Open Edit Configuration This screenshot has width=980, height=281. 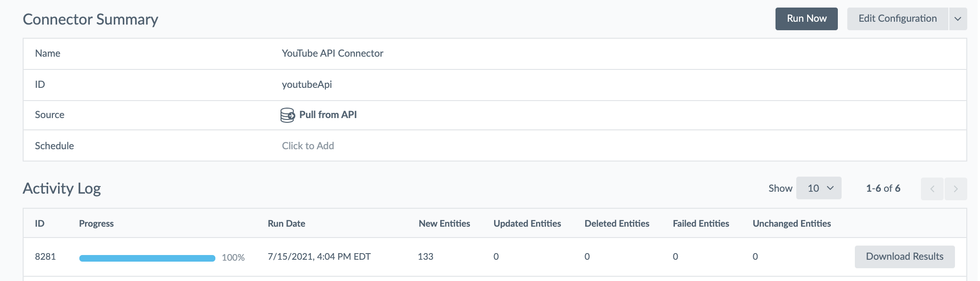[x=897, y=19]
